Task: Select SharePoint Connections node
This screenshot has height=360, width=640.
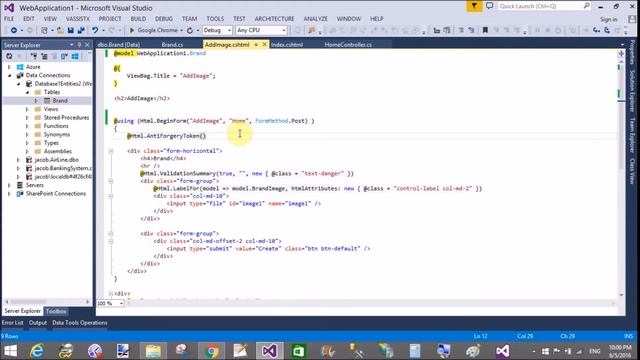Action: pos(56,193)
